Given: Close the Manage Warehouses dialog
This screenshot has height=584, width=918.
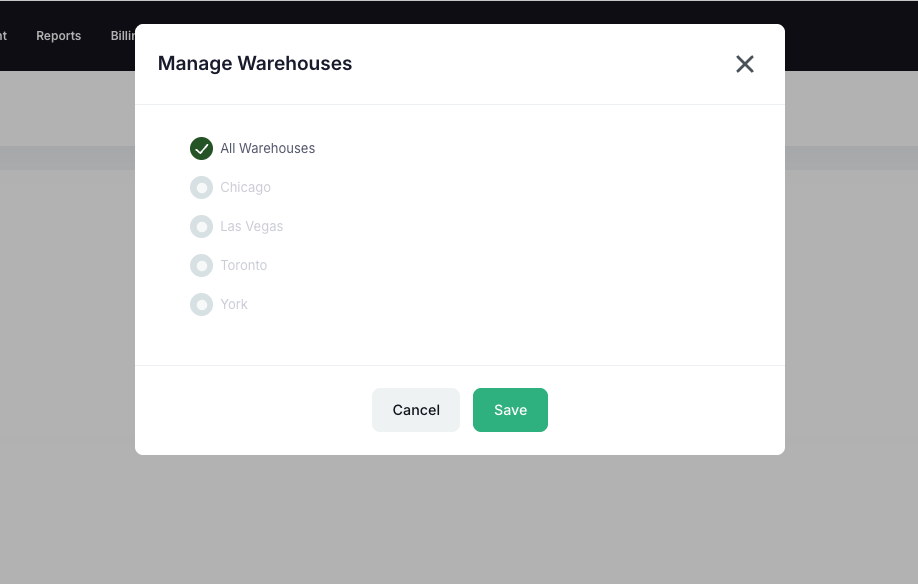Looking at the screenshot, I should 744,64.
